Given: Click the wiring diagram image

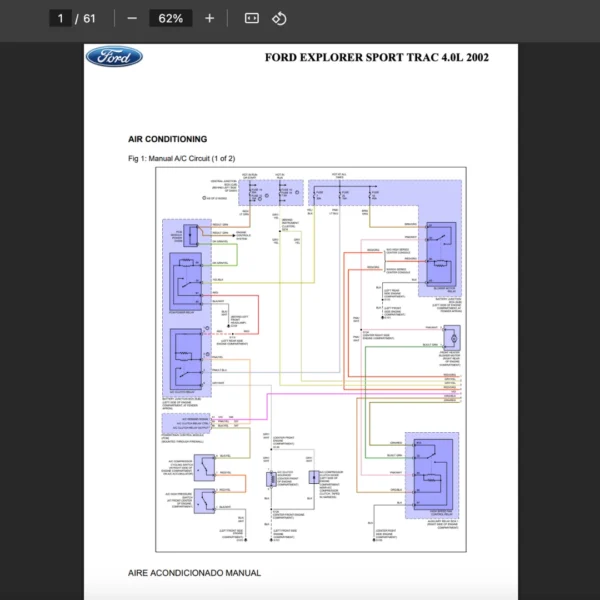Looking at the screenshot, I should (311, 359).
